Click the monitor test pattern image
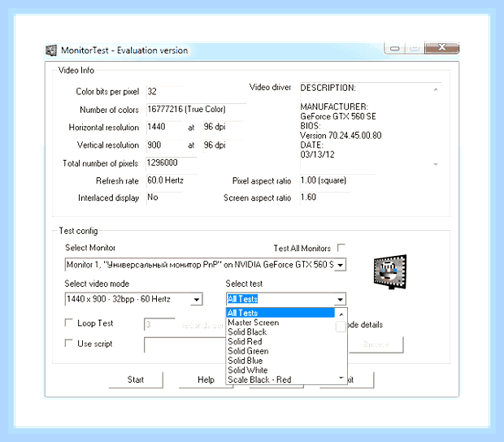Screen dimensions: 504x442 tap(390, 271)
